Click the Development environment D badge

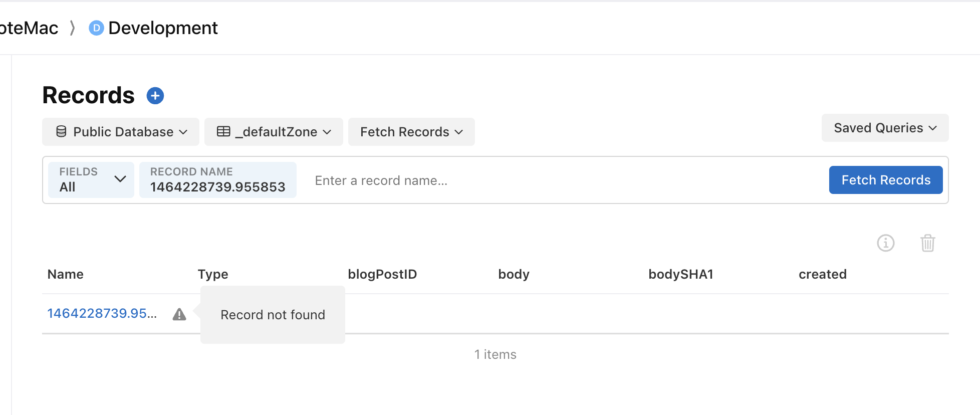pyautogui.click(x=96, y=28)
